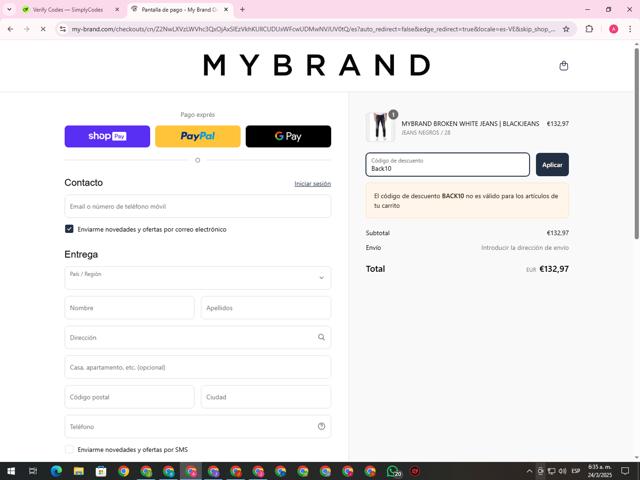Screen dimensions: 640x480
Task: Open WhatsApp from the taskbar
Action: click(x=393, y=471)
